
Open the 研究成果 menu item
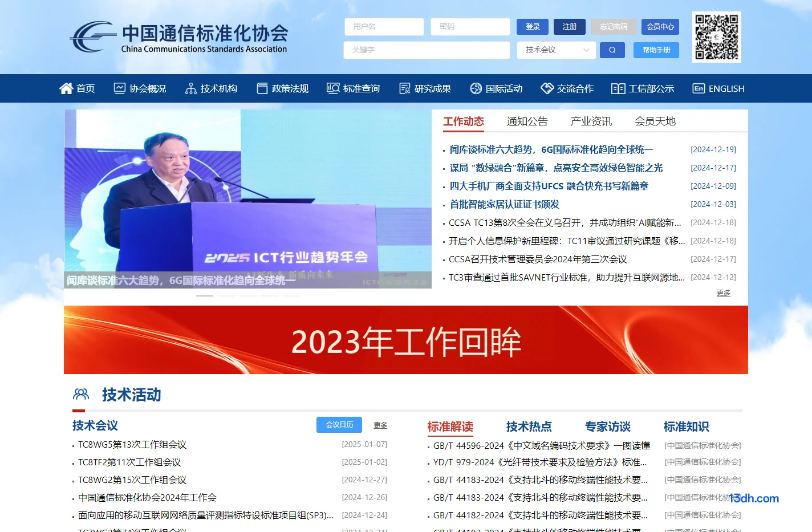coord(433,88)
